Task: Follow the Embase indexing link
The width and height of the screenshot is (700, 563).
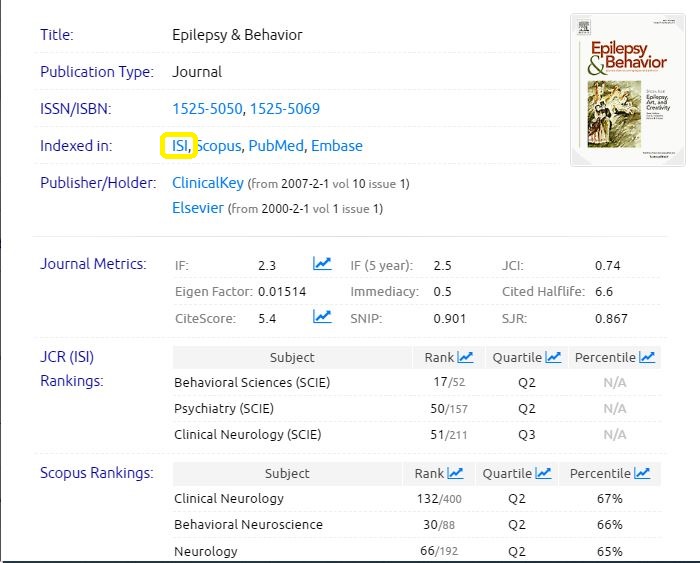Action: click(336, 146)
